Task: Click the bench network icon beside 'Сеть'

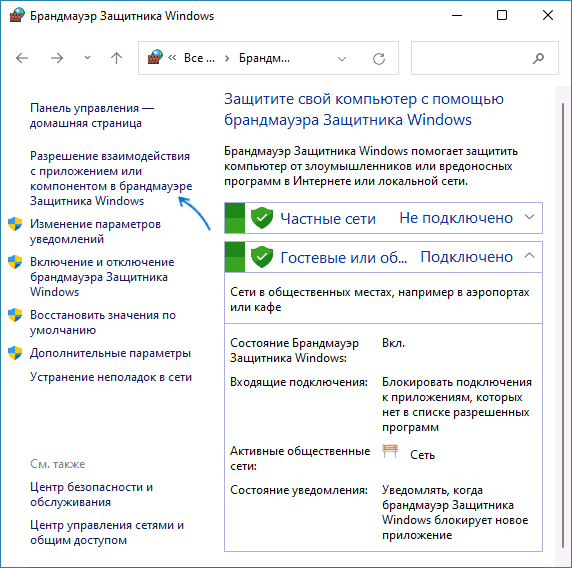Action: (390, 451)
